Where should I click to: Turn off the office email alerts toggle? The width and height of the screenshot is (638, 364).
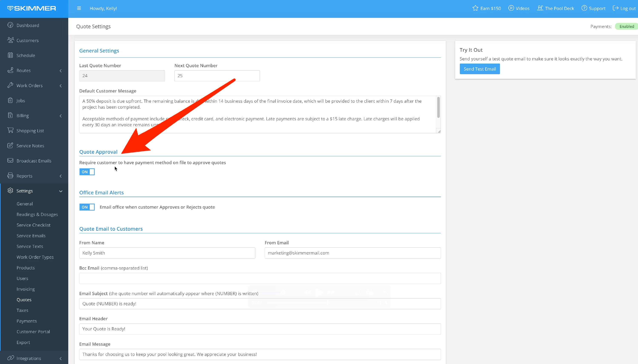coord(87,207)
